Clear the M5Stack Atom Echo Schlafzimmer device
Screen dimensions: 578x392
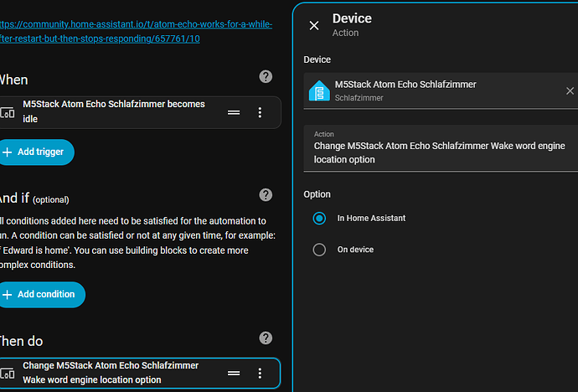click(570, 90)
